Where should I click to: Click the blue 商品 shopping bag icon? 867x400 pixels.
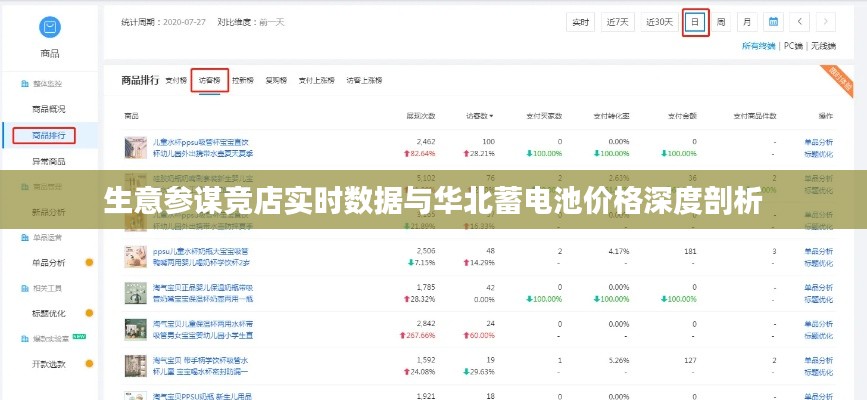[x=50, y=27]
